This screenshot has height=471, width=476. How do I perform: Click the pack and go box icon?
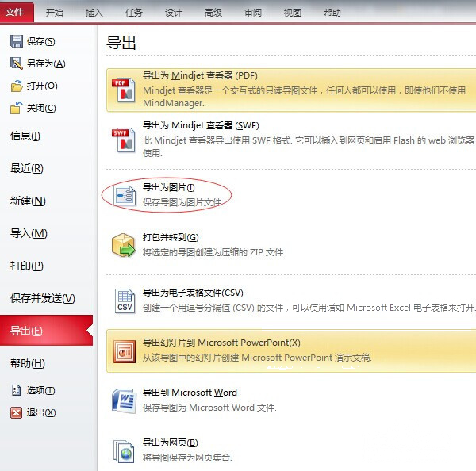click(123, 245)
